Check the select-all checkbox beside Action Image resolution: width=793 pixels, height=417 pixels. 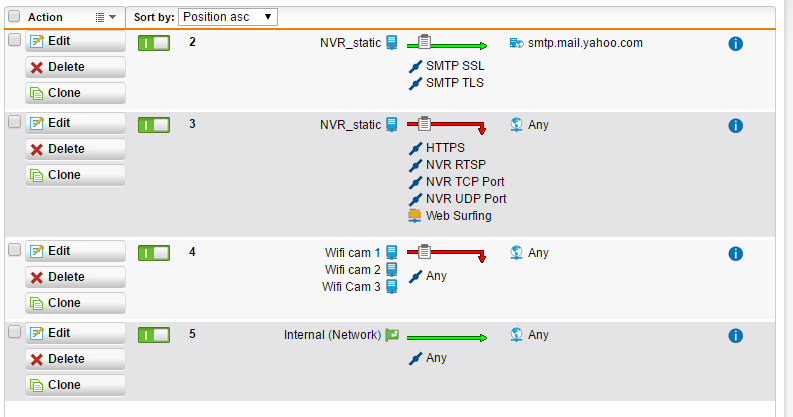[14, 17]
